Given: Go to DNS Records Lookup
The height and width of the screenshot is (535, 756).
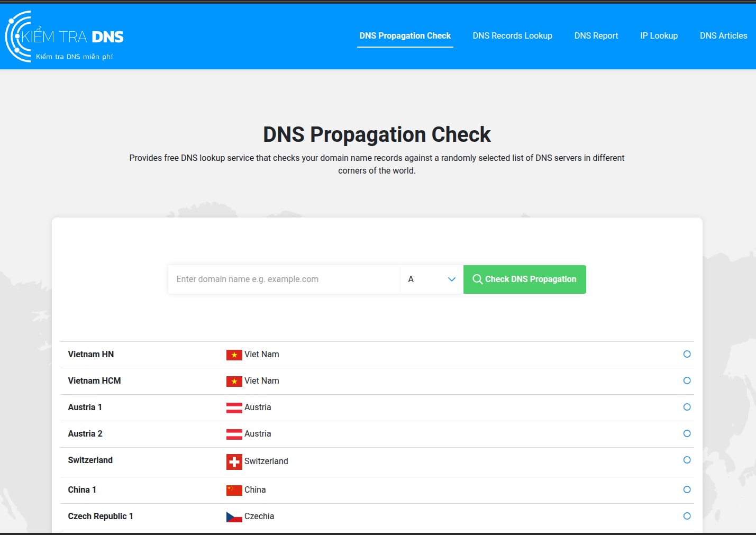Looking at the screenshot, I should [512, 36].
